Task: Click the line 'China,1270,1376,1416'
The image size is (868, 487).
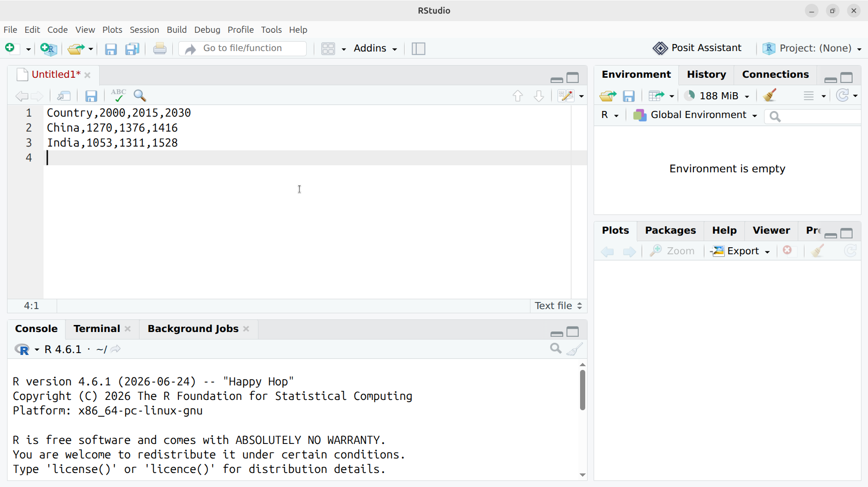Action: [112, 128]
